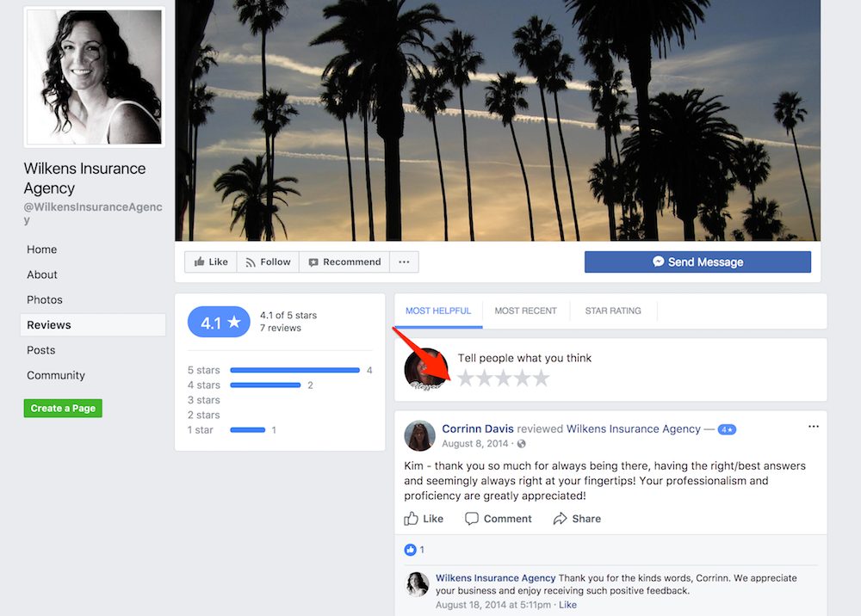
Task: Comment on Corrinn Davis's review
Action: (498, 519)
